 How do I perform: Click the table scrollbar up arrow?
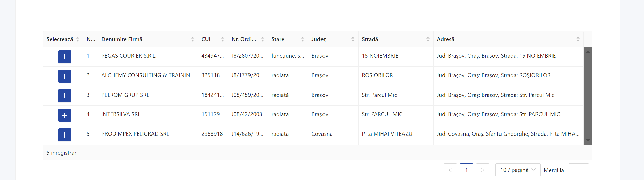coord(588,52)
